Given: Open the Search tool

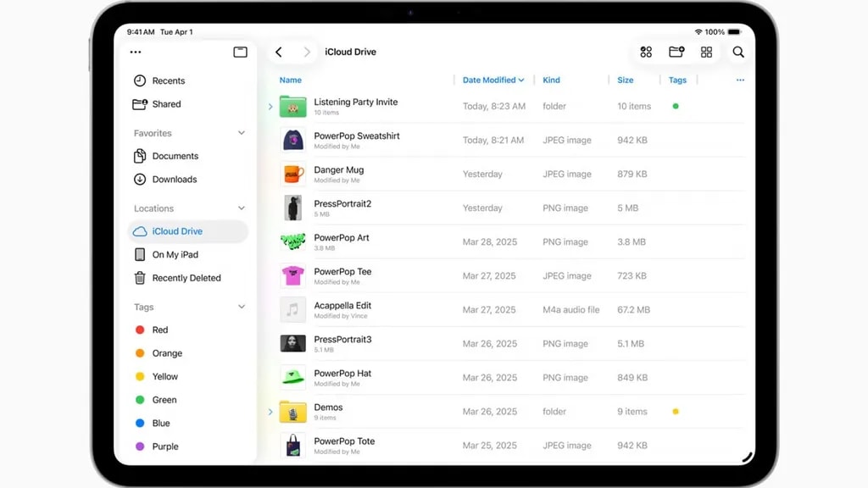Looking at the screenshot, I should click(737, 52).
